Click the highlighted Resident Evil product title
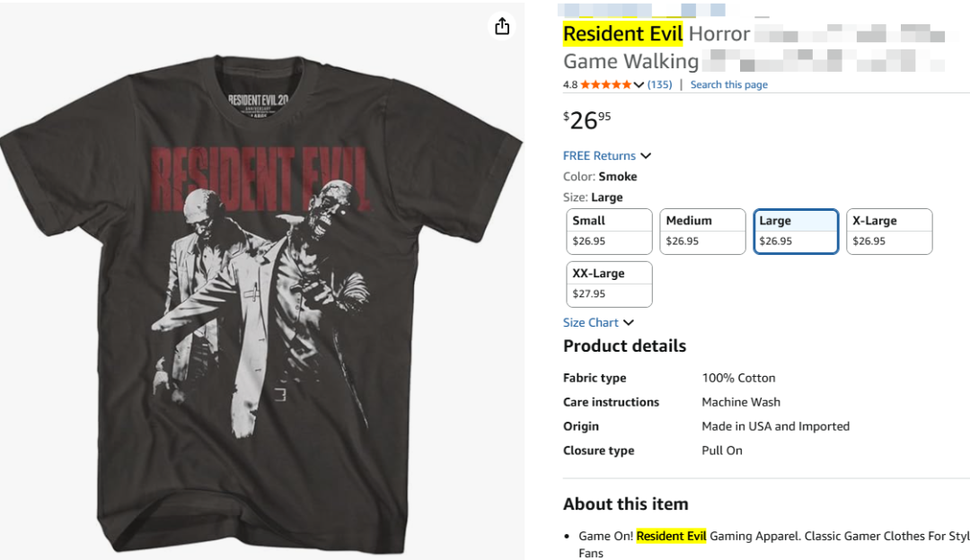Viewport: 970px width, 560px height. (622, 34)
